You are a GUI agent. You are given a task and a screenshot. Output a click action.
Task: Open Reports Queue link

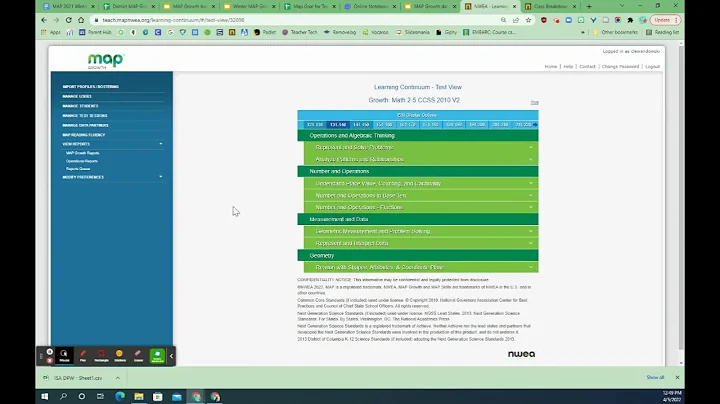coord(78,169)
